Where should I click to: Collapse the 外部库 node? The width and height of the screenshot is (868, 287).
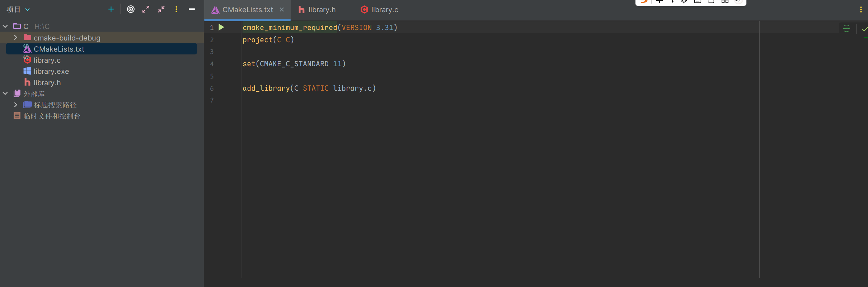tap(5, 94)
